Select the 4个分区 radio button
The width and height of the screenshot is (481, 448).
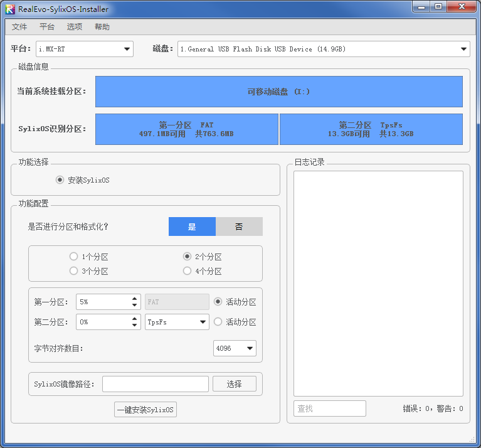point(203,271)
